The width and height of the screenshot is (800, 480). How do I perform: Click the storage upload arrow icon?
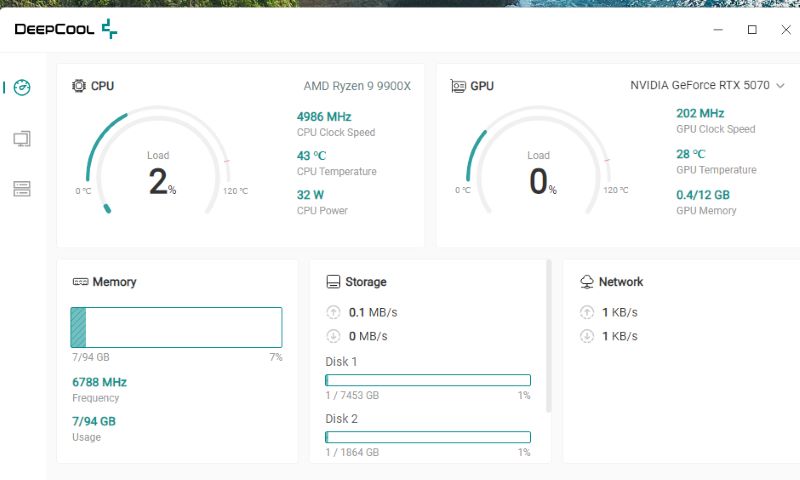click(334, 312)
